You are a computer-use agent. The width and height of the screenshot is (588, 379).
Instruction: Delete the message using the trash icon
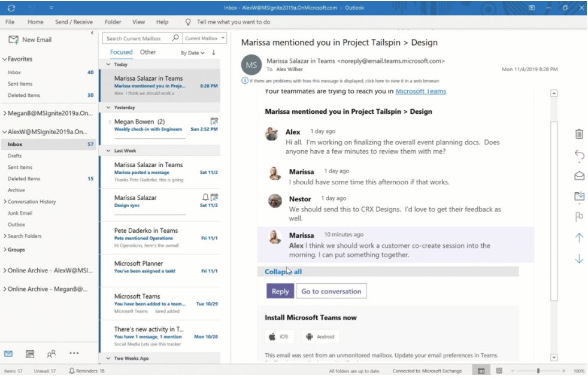pos(579,134)
